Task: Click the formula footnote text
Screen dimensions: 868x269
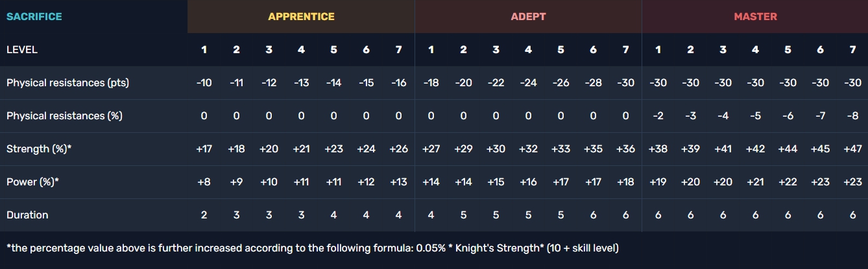Action: (312, 248)
